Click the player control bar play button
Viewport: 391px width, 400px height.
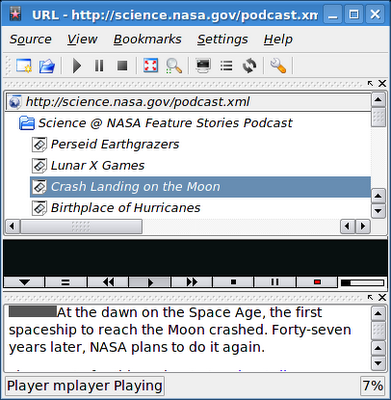pyautogui.click(x=150, y=282)
